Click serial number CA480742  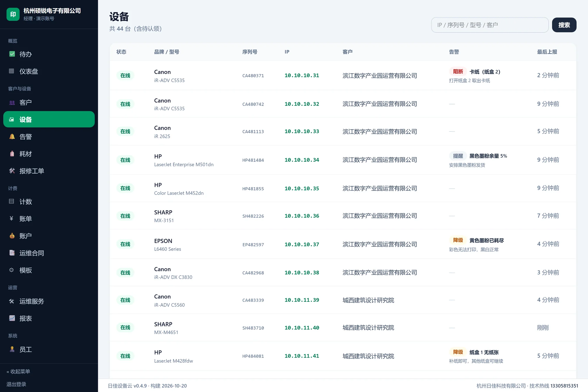[x=253, y=104]
